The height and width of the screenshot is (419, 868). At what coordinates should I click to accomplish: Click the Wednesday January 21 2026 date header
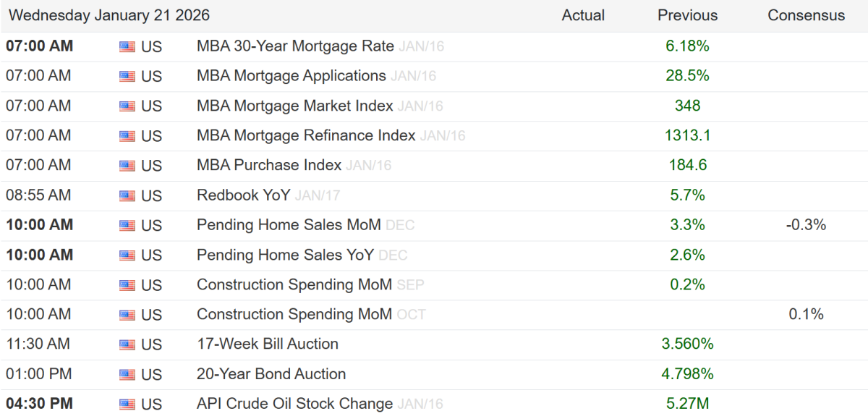click(x=109, y=15)
